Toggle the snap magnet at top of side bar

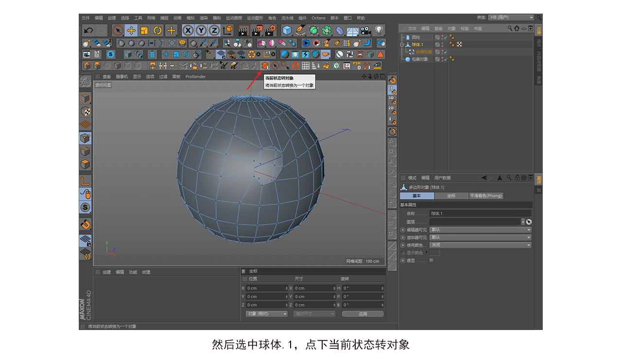(392, 80)
